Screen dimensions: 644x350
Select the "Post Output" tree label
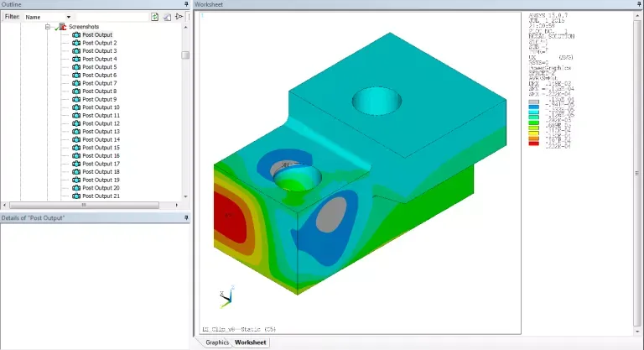pos(97,35)
